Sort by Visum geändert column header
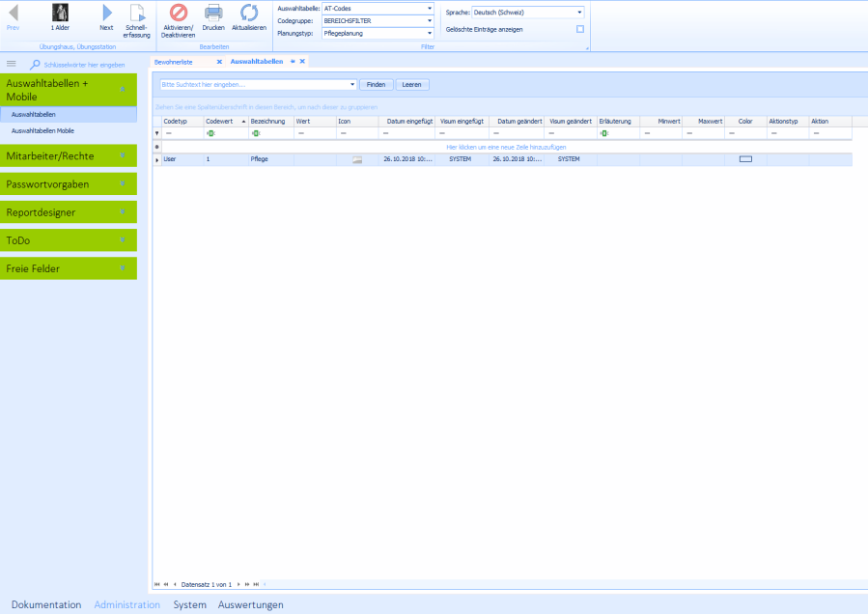This screenshot has width=868, height=615. tap(571, 122)
